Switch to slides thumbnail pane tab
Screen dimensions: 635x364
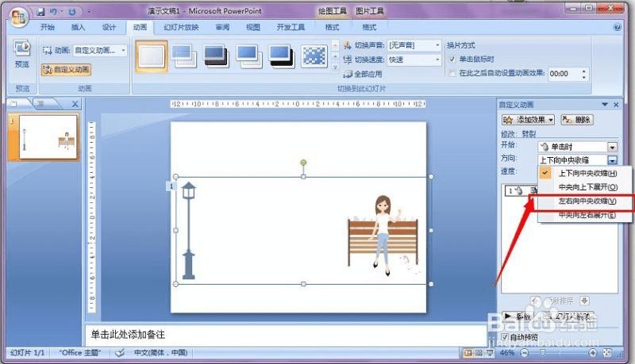(x=16, y=104)
